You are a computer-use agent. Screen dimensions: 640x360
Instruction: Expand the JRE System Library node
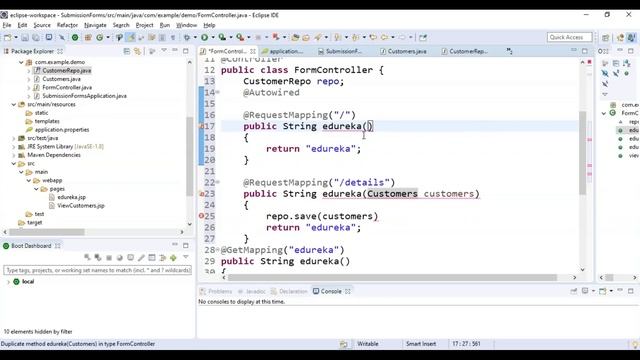click(x=14, y=147)
